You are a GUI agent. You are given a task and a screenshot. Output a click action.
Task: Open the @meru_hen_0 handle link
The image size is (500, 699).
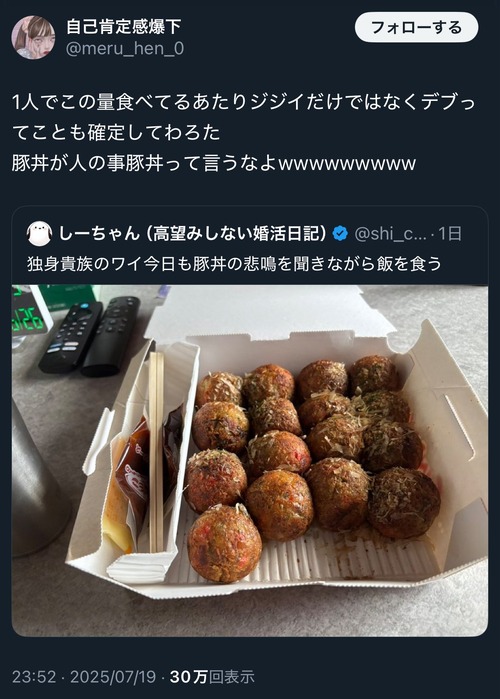pos(125,48)
